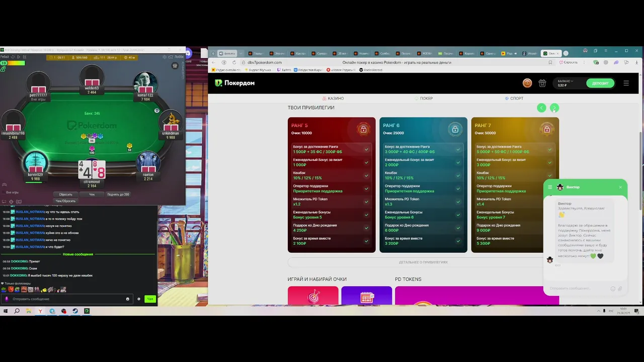The image size is (644, 362).
Task: Open Windows search from taskbar
Action: pyautogui.click(x=17, y=311)
